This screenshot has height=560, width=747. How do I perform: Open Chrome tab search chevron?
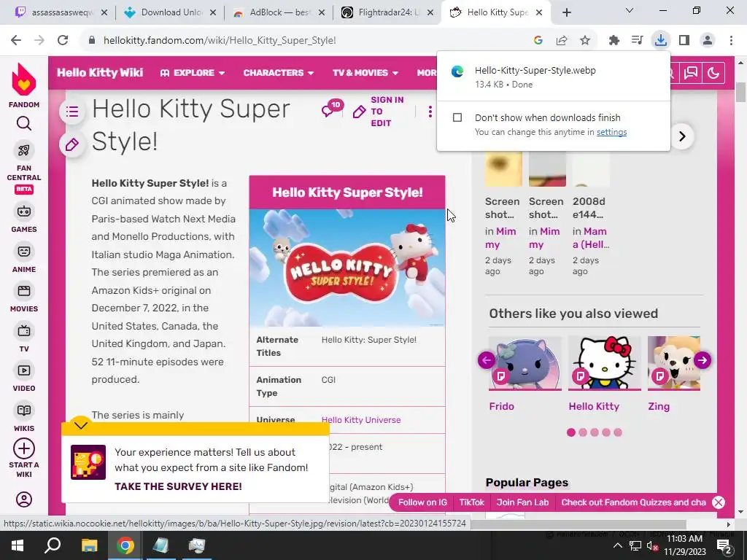630,10
